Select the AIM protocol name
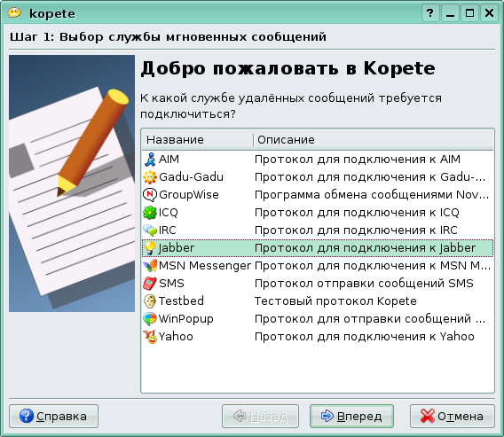Viewport: 504px width, 437px height. click(169, 160)
